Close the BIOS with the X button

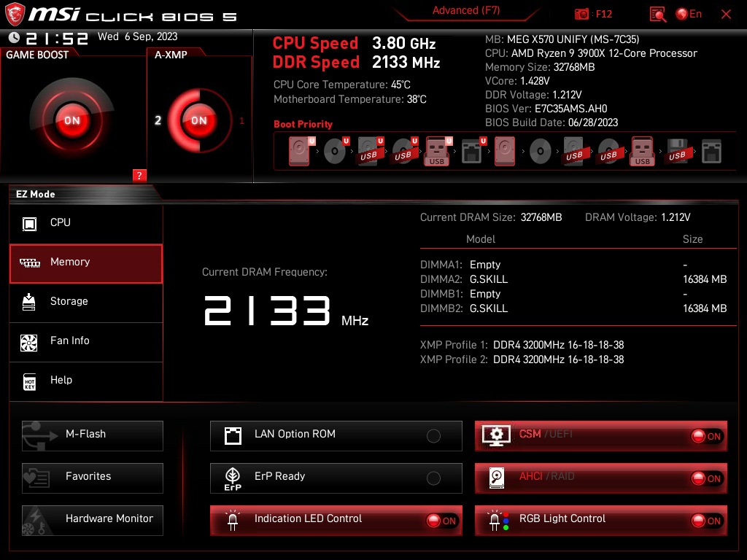click(x=726, y=15)
